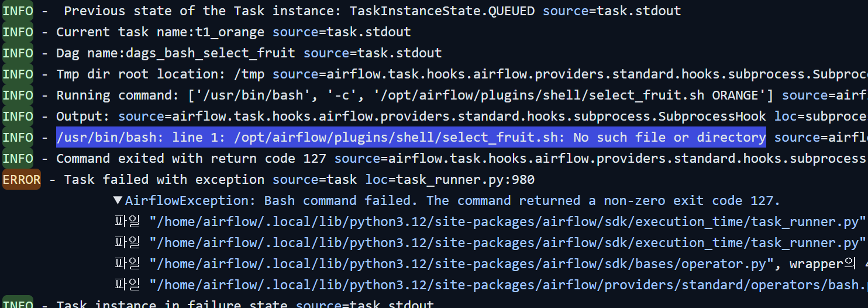This screenshot has width=868, height=308.
Task: Collapse the AirflowException traceback triangle
Action: tap(118, 201)
